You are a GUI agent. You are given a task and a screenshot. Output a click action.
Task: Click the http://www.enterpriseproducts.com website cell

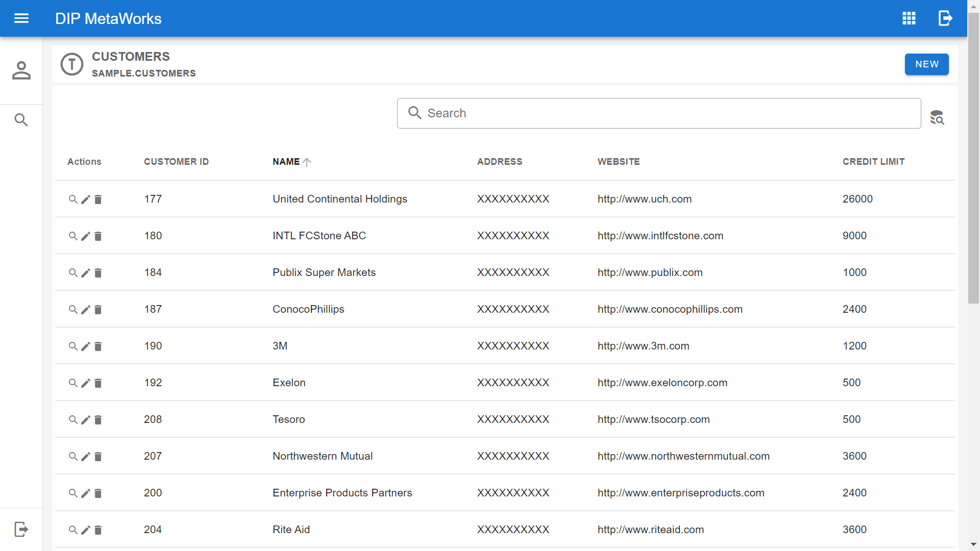point(681,493)
